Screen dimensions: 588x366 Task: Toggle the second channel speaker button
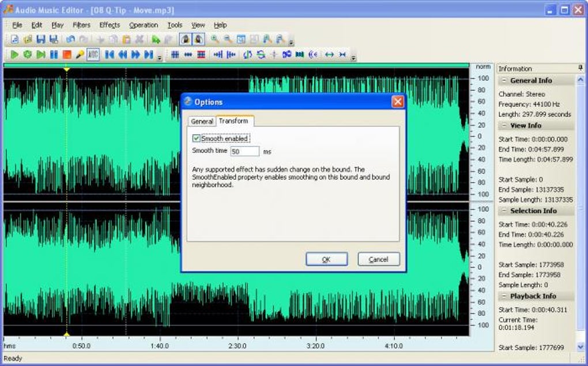tap(198, 39)
